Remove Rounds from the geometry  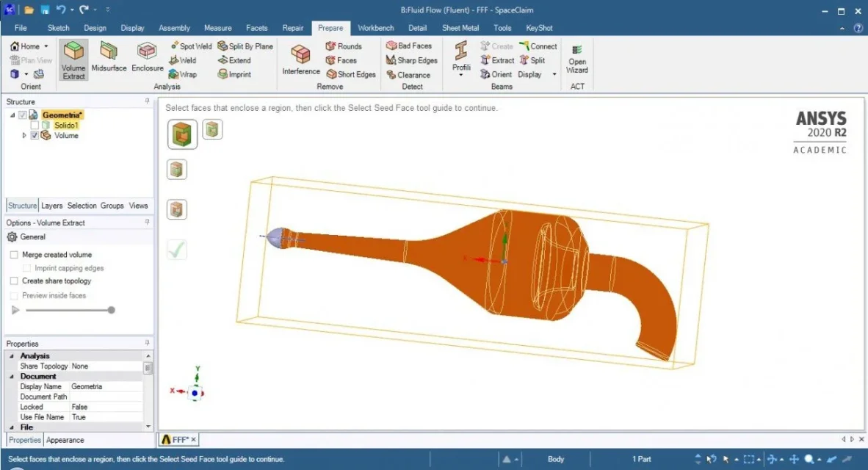[x=344, y=46]
